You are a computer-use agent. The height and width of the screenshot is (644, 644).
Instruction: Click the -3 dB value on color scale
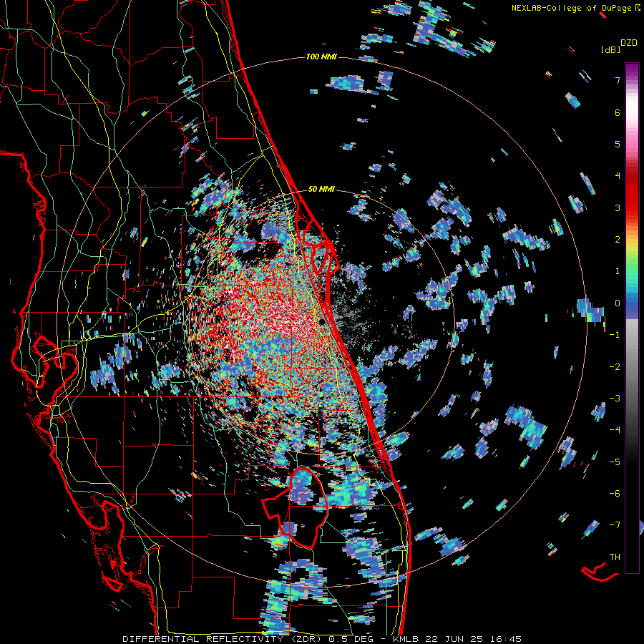615,399
